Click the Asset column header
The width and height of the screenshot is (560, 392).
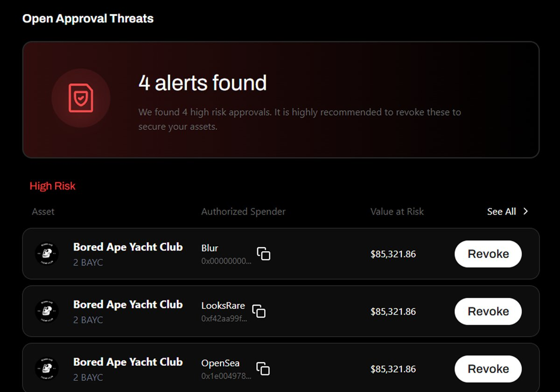43,211
